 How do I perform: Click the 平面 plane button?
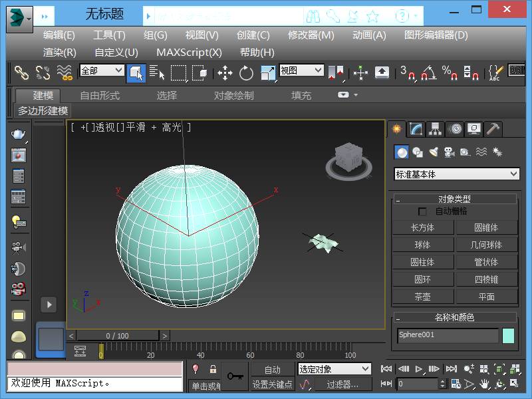click(487, 297)
